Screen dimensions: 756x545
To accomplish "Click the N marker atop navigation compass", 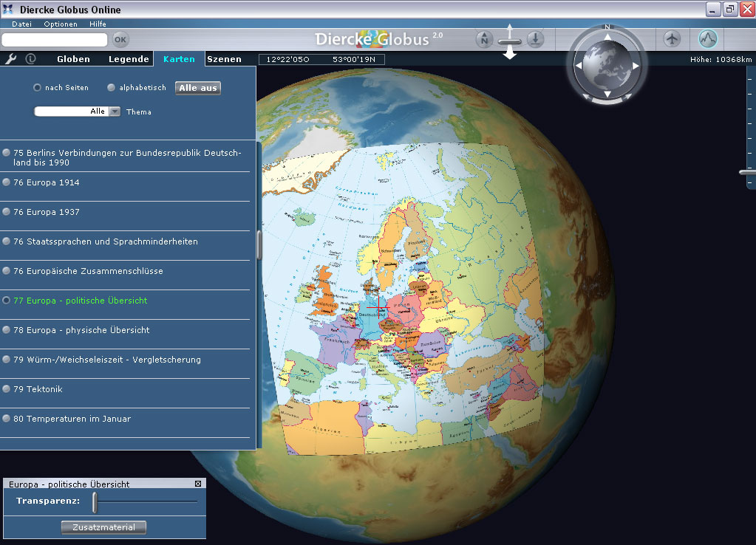I will (x=607, y=27).
